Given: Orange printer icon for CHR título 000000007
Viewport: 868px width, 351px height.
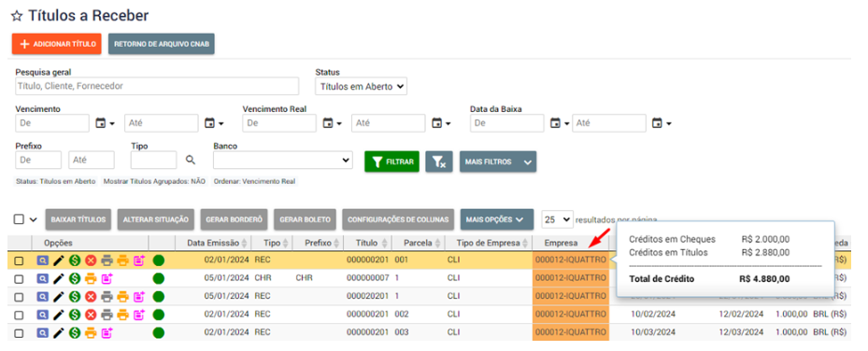Looking at the screenshot, I should [x=91, y=278].
